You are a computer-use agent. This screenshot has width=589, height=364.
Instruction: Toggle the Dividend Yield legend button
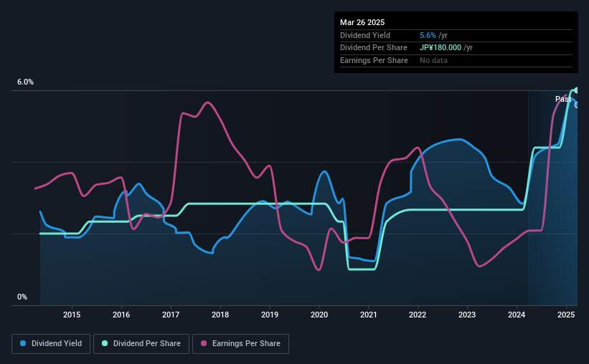tap(51, 344)
